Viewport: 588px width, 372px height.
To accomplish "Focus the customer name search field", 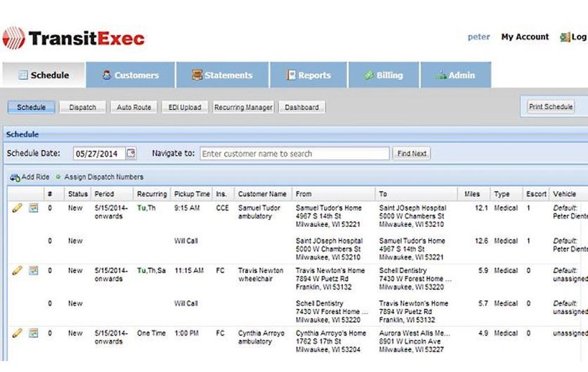I will click(x=295, y=153).
